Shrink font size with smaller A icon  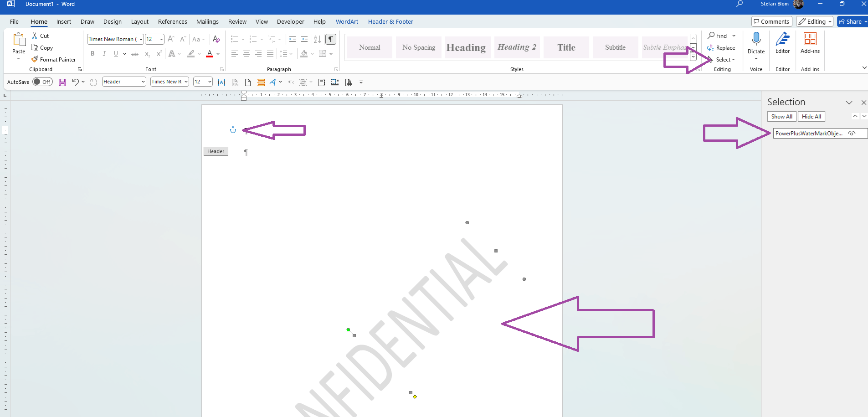coord(182,39)
